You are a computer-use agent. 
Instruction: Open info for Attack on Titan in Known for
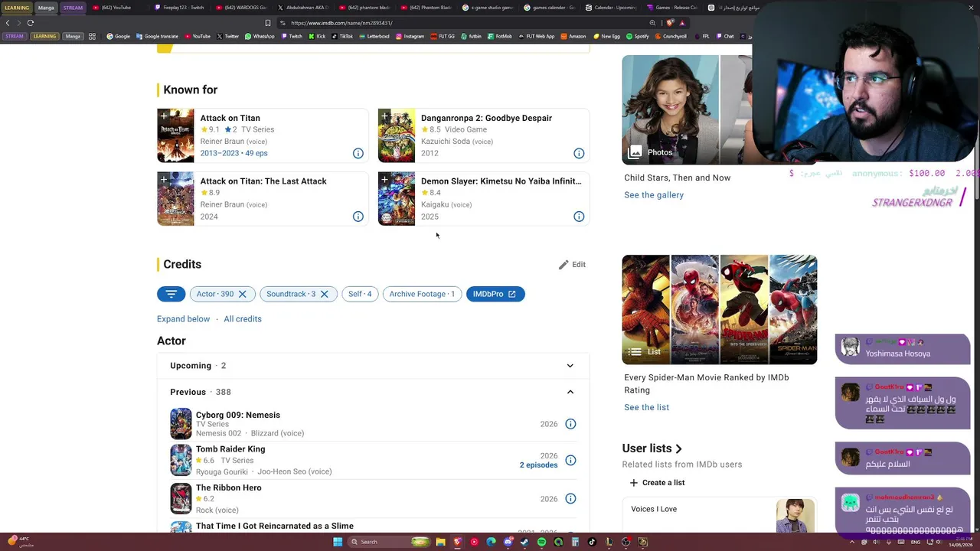pos(358,153)
